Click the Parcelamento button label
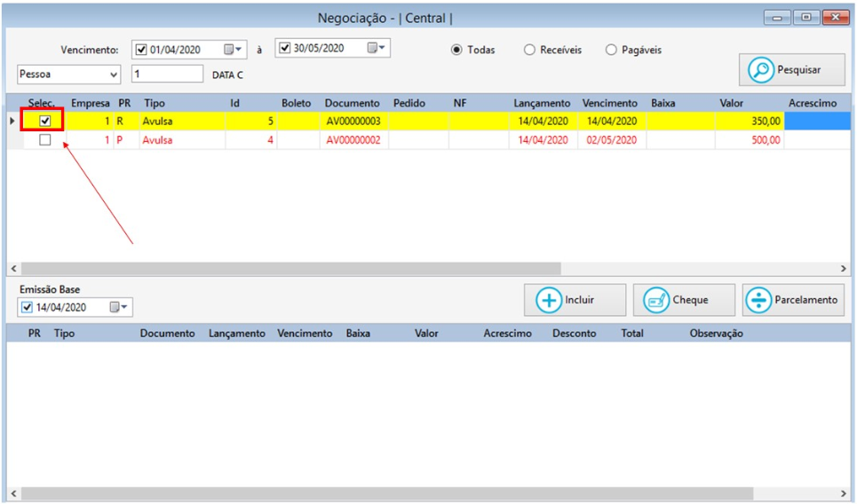 point(805,300)
